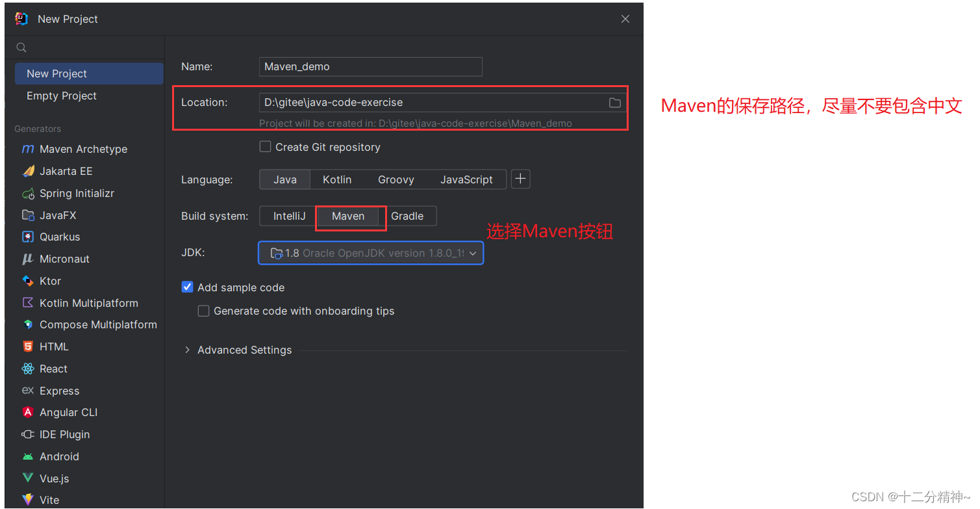Click the search magnifier icon
980x509 pixels.
21,47
